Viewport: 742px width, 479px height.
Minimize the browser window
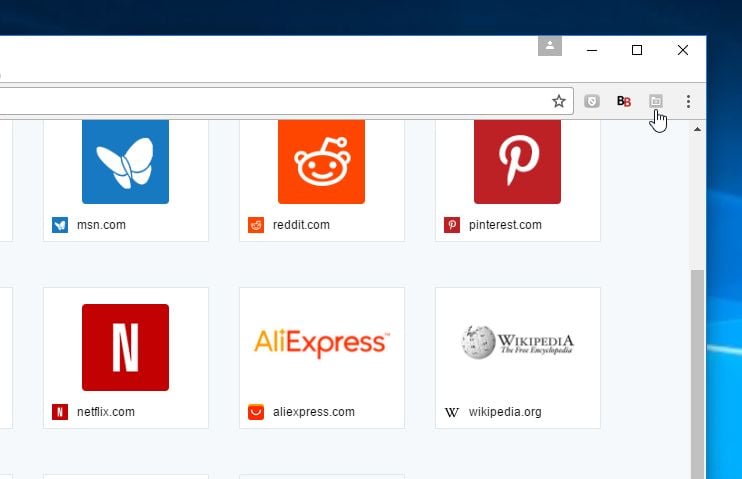click(592, 50)
